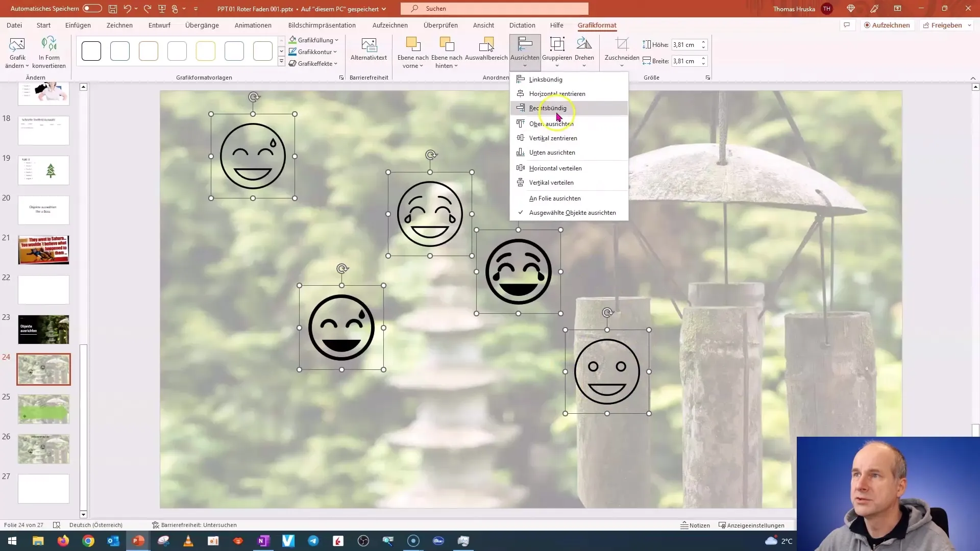Toggle the Notizen pane
The width and height of the screenshot is (980, 551).
pos(695,525)
